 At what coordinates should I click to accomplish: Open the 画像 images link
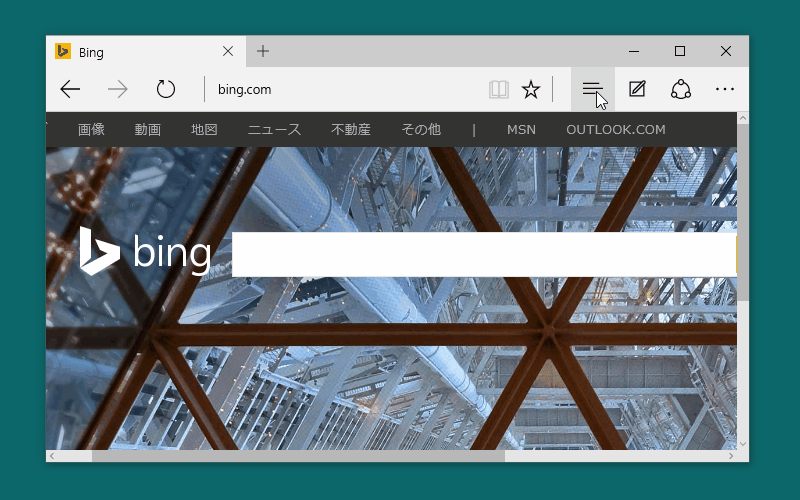[91, 130]
